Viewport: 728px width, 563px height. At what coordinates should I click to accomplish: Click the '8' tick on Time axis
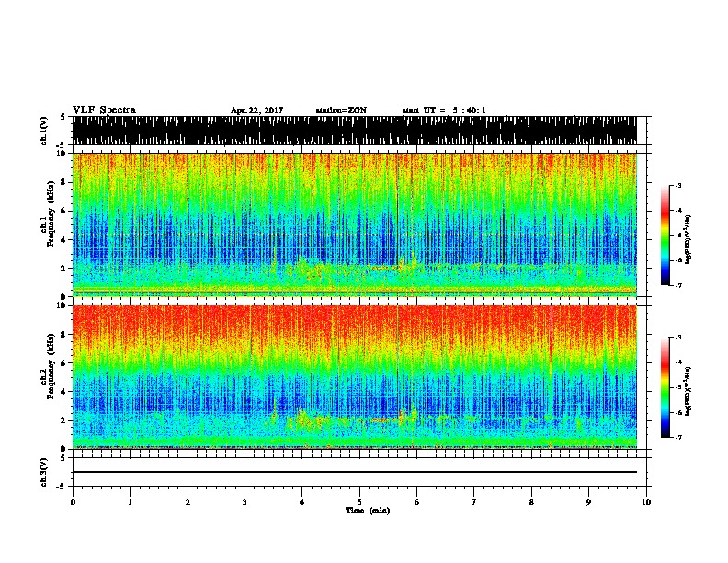point(531,502)
